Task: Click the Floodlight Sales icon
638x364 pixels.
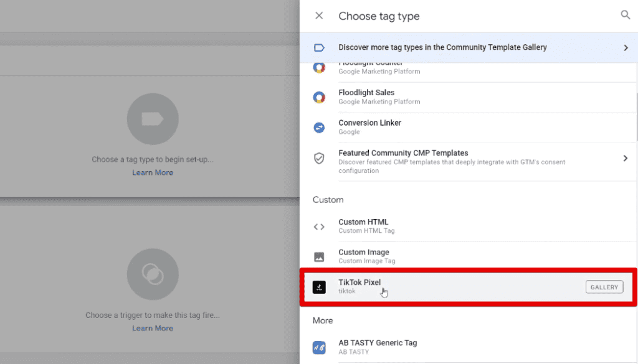Action: [x=319, y=97]
